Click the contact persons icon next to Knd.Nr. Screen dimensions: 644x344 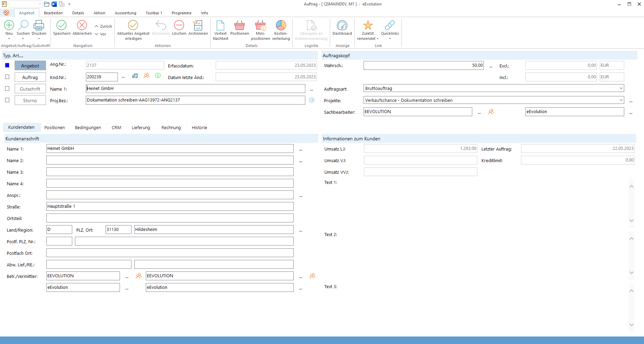coord(147,76)
